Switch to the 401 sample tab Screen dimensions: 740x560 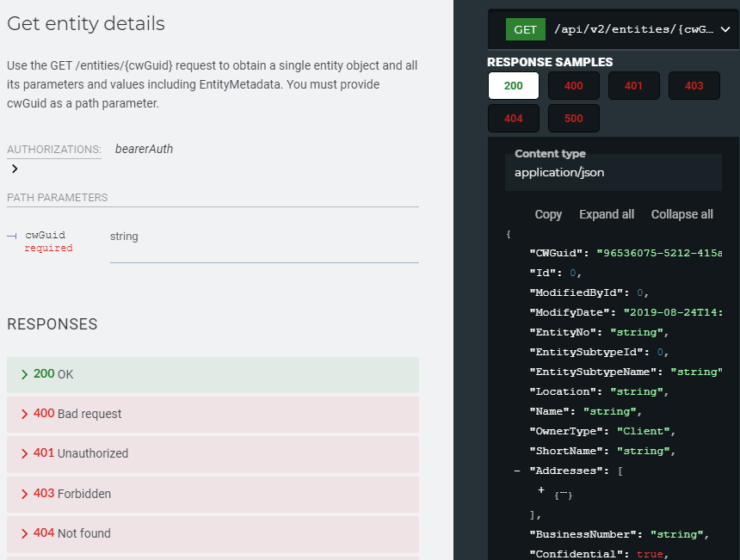click(x=633, y=86)
